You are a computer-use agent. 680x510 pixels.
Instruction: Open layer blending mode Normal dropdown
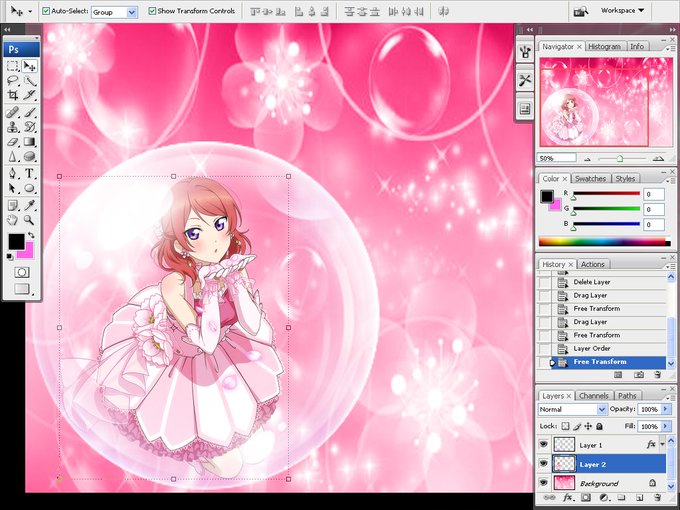coord(572,409)
